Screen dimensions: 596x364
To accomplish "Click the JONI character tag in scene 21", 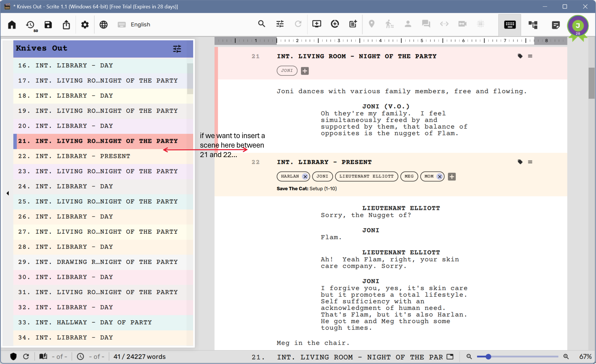I will pyautogui.click(x=287, y=71).
